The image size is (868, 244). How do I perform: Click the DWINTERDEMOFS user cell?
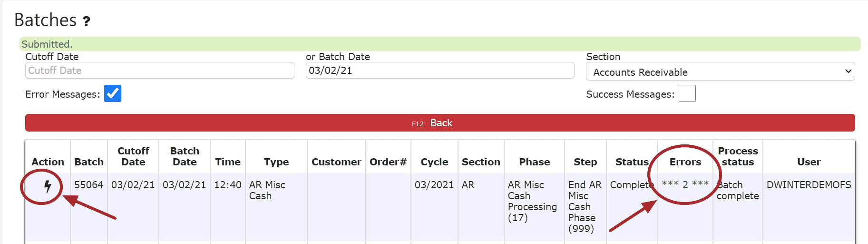809,185
